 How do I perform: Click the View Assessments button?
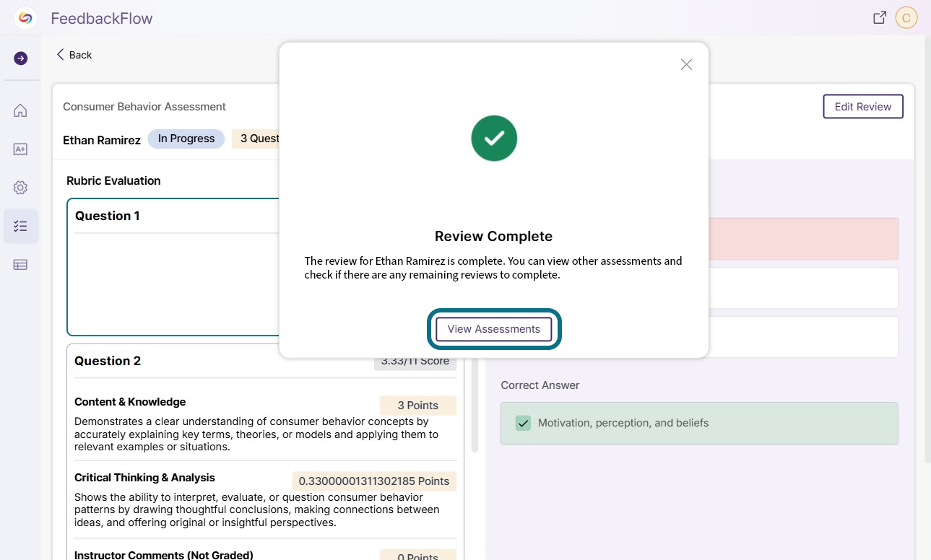click(x=494, y=329)
